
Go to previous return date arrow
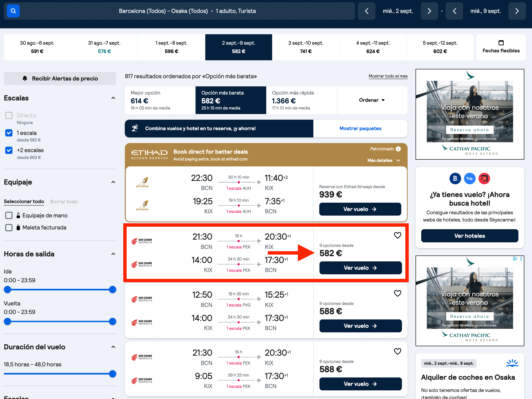454,11
